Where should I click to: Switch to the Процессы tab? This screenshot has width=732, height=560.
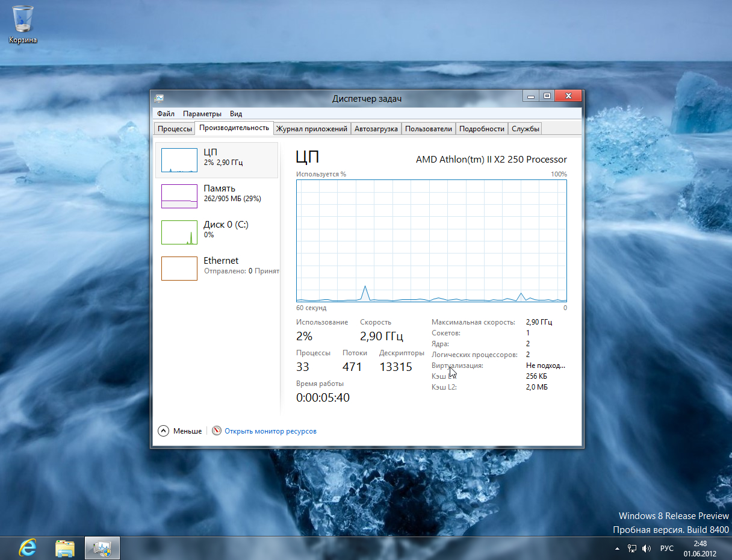pyautogui.click(x=175, y=129)
